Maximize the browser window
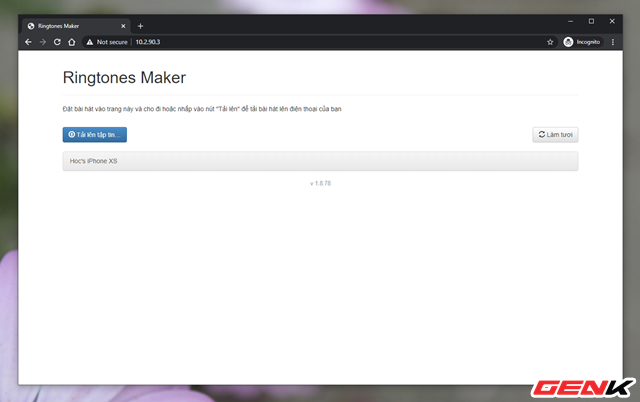The image size is (640, 402). click(x=591, y=21)
